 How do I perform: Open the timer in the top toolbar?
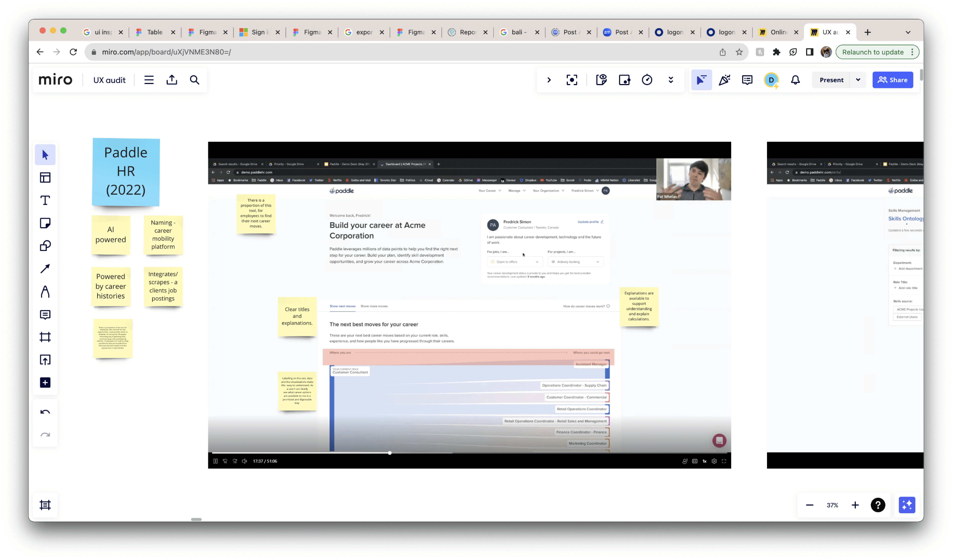647,80
